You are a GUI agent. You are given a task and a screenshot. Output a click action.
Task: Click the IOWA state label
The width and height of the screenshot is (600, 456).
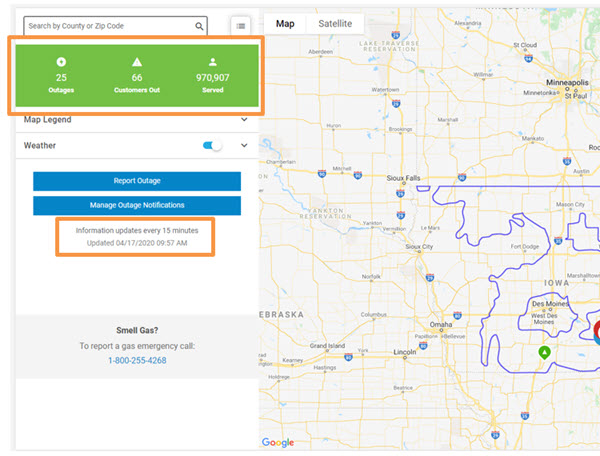[x=556, y=283]
